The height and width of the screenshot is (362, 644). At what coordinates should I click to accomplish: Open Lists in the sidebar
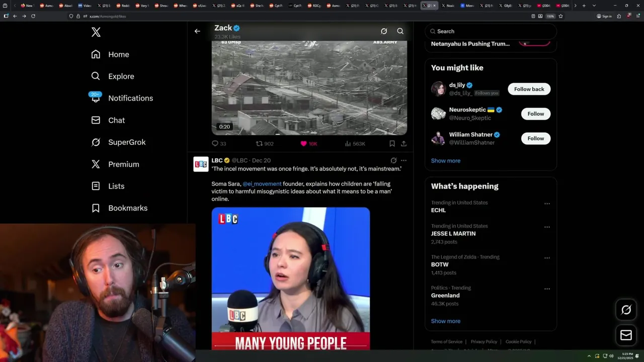(108, 186)
